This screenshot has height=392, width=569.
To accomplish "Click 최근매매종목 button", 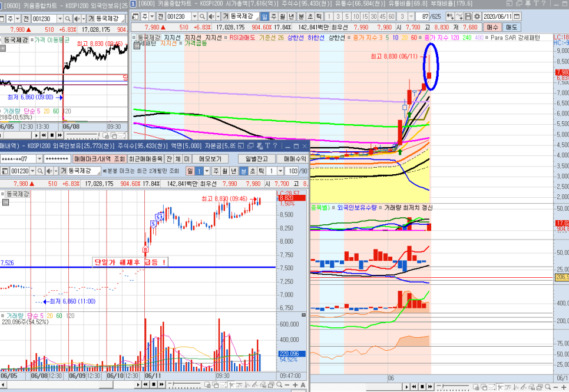I will pos(145,159).
